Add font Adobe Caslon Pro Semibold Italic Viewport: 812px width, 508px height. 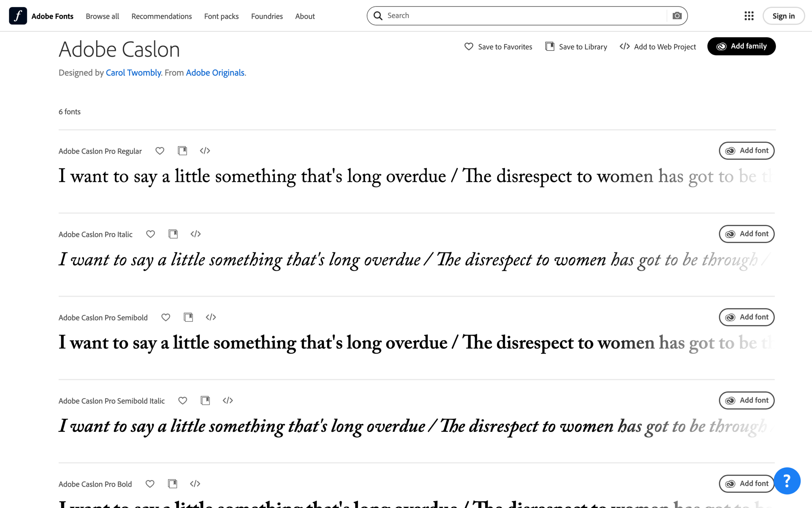tap(747, 400)
